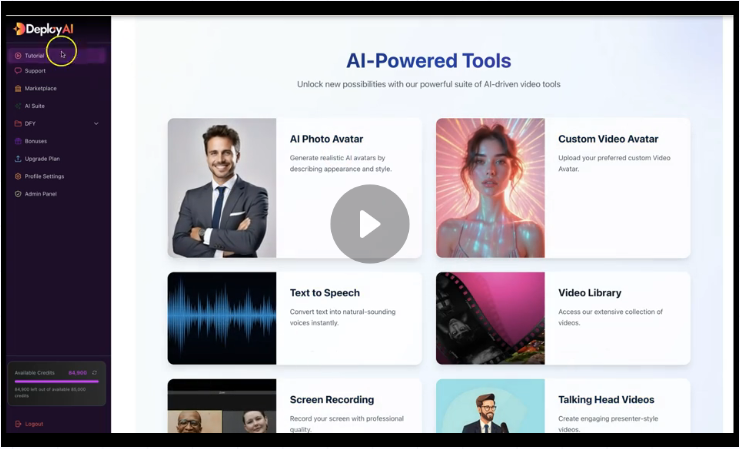Open Profile Settings gear icon

[18, 176]
